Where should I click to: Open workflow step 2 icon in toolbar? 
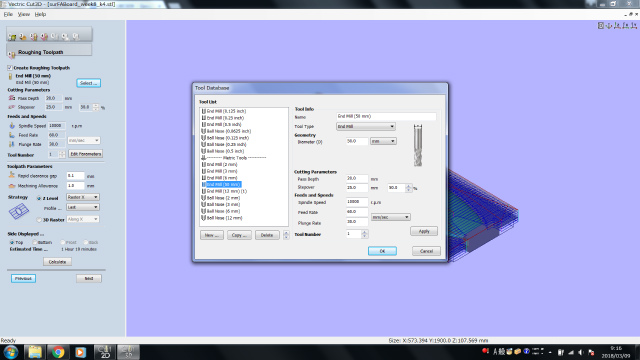(23, 37)
